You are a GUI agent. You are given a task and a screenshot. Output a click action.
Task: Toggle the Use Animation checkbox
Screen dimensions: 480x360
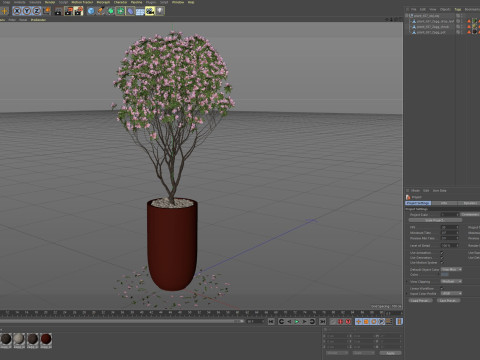442,253
